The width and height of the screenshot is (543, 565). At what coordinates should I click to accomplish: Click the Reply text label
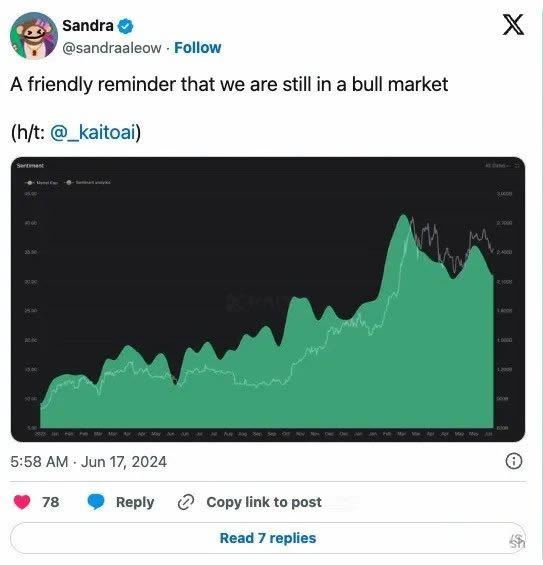[x=135, y=502]
